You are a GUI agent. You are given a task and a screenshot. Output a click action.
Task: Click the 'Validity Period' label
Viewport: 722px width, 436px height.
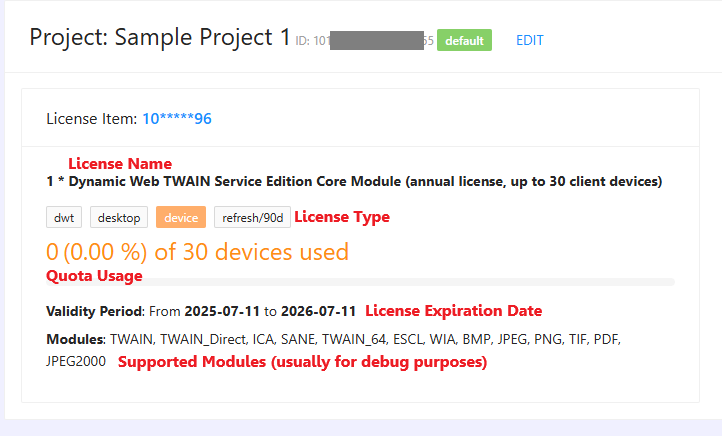pos(94,312)
